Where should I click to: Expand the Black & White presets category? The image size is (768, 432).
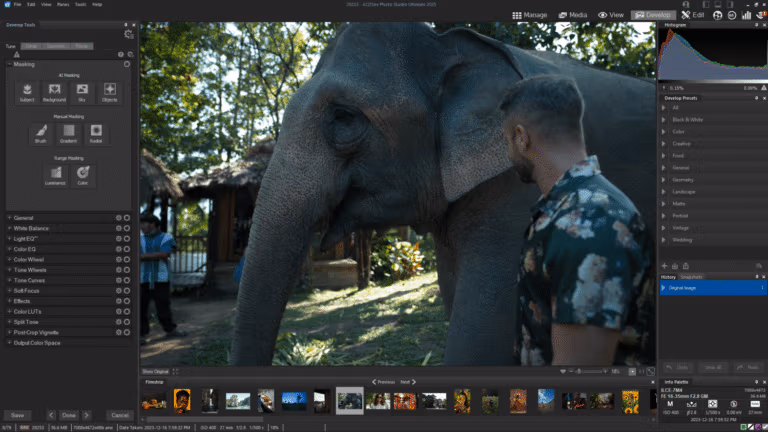[664, 120]
